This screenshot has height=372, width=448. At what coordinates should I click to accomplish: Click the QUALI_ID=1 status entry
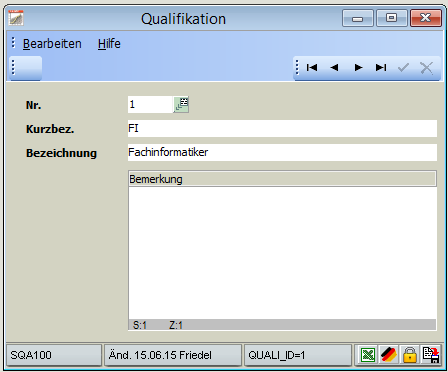(x=298, y=355)
